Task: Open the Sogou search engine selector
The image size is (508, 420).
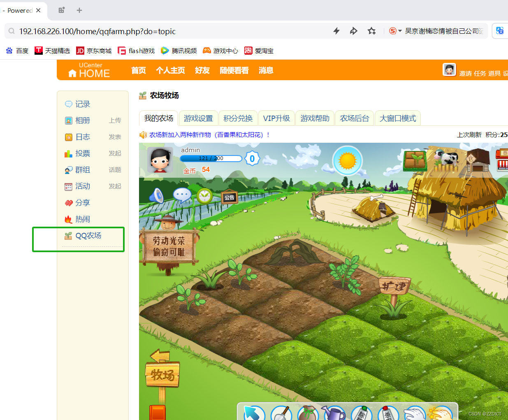Action: 395,31
